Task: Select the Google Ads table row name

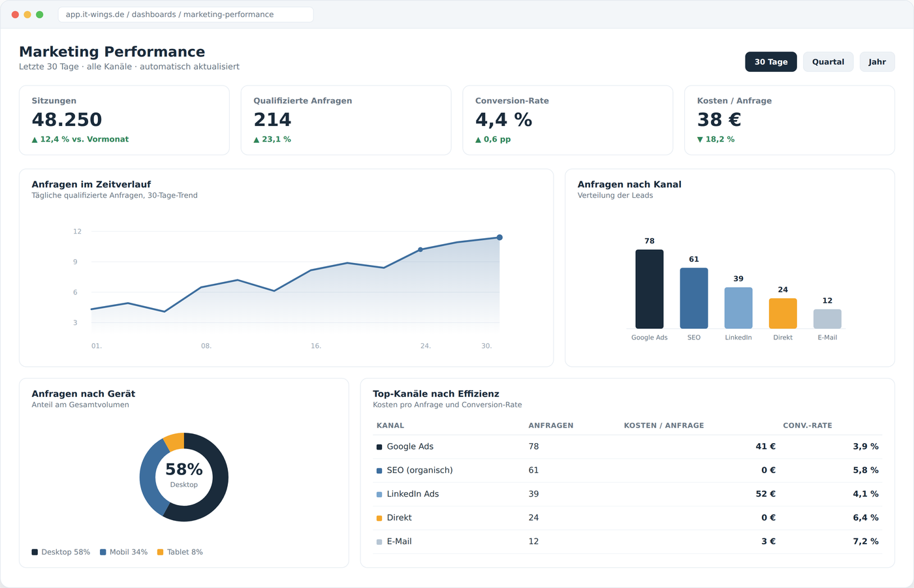Action: [410, 446]
